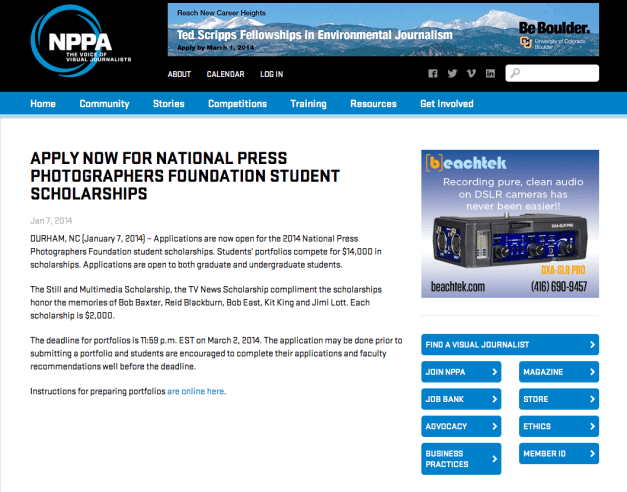Click Find a Visual Journalist button
The image size is (627, 492).
coord(510,344)
